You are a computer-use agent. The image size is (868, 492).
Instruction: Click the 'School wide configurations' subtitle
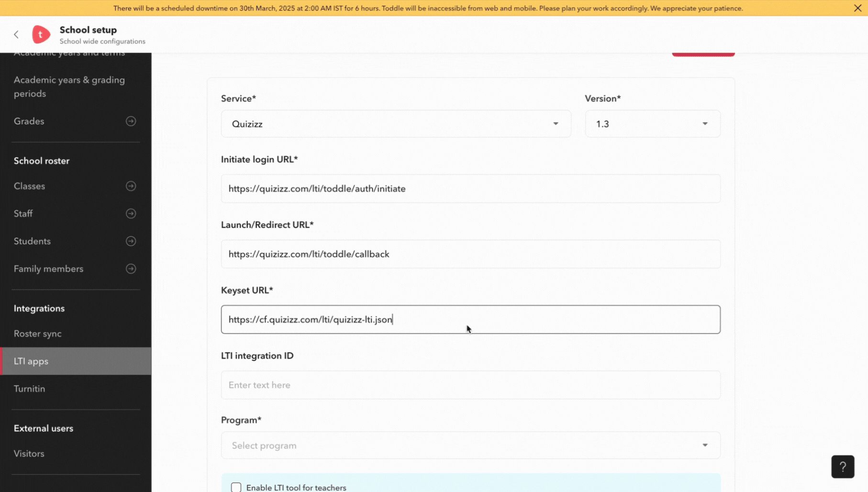point(102,41)
